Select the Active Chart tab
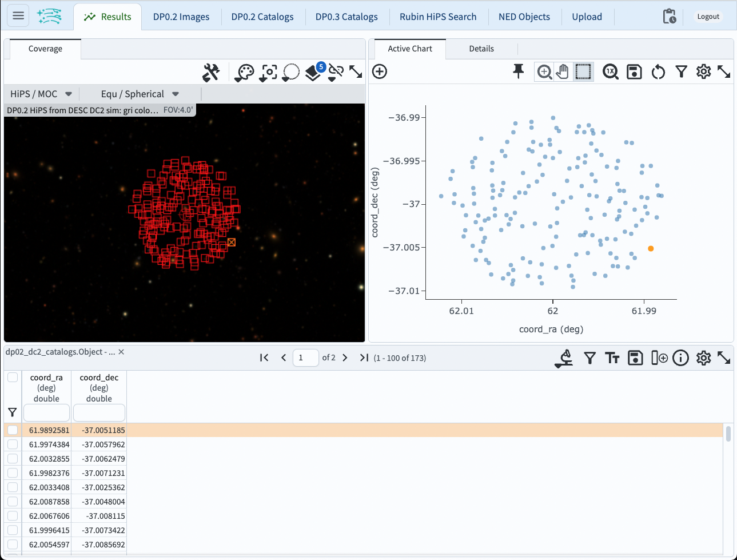The width and height of the screenshot is (737, 560). pyautogui.click(x=410, y=49)
